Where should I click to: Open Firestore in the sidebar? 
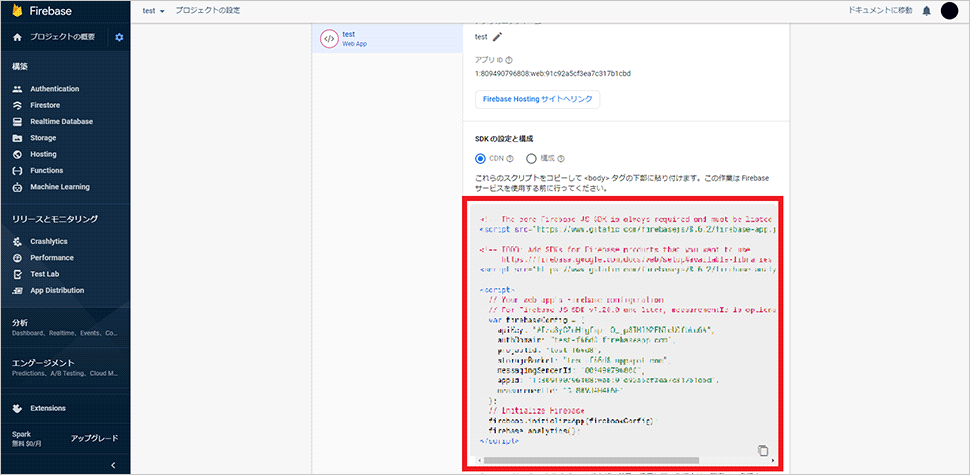click(45, 105)
